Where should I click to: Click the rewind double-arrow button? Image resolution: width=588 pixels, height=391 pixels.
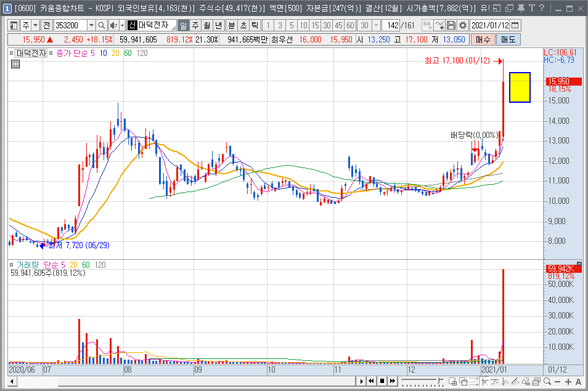click(372, 381)
